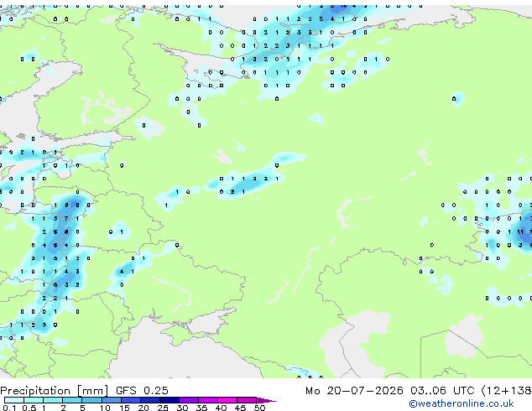This screenshot has height=411, width=532.
Task: Click the '35' legend scale label
Action: click(x=201, y=408)
